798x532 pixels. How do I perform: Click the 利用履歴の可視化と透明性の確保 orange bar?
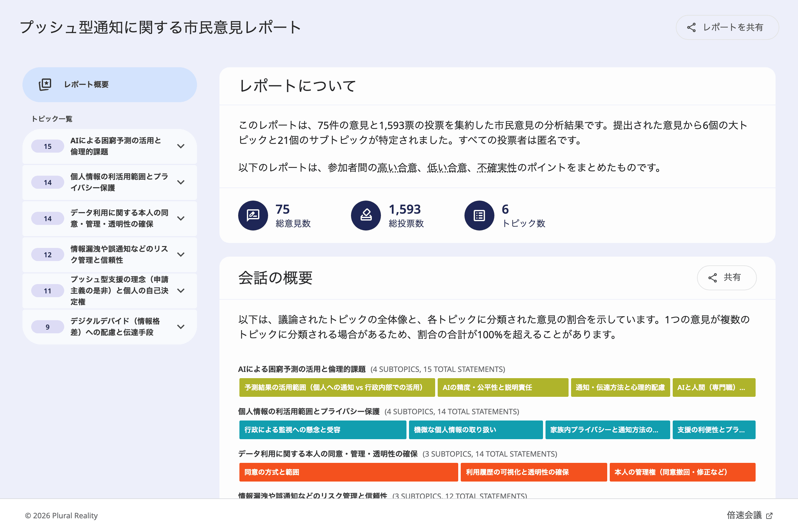(x=533, y=472)
